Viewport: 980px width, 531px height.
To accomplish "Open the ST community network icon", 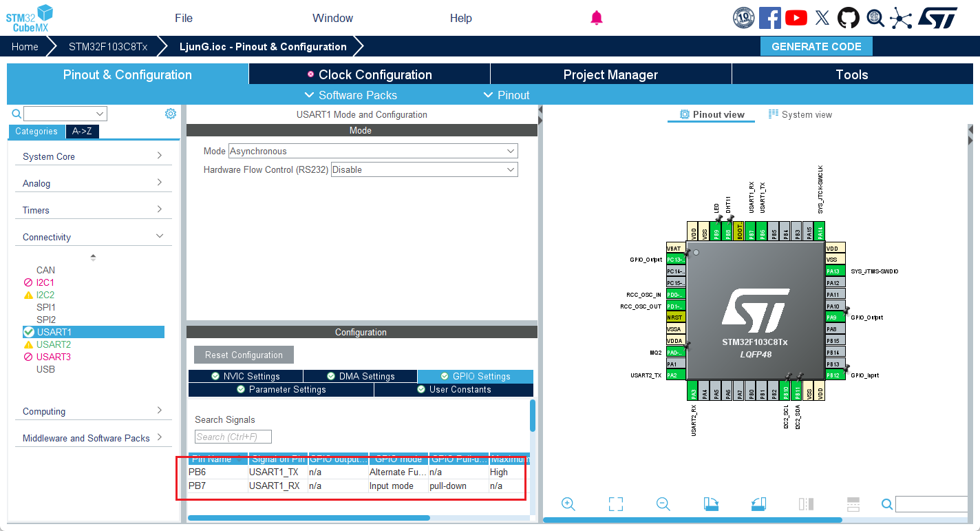I will (x=901, y=18).
